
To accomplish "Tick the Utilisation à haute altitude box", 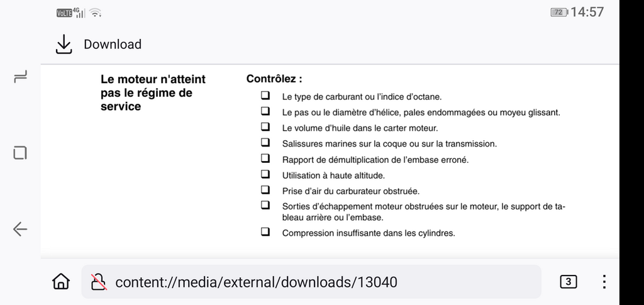I will (266, 174).
